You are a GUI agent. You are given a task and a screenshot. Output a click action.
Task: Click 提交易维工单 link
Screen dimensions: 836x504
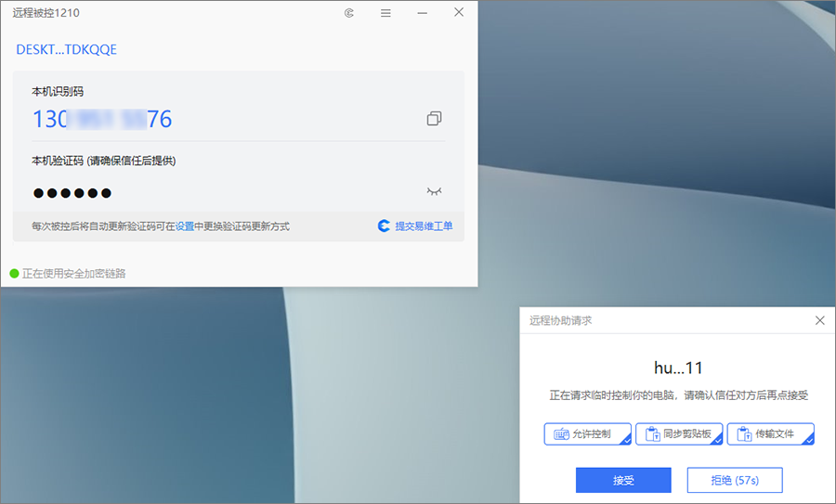[x=415, y=226]
